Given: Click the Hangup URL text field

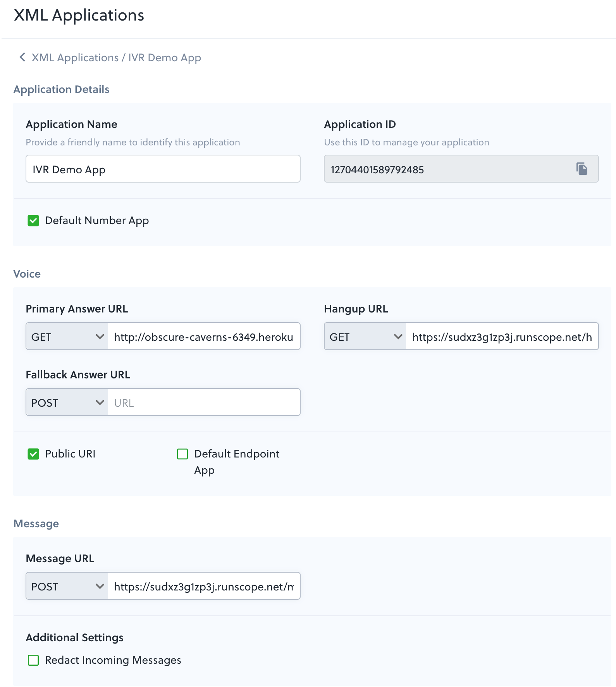Looking at the screenshot, I should [x=502, y=337].
